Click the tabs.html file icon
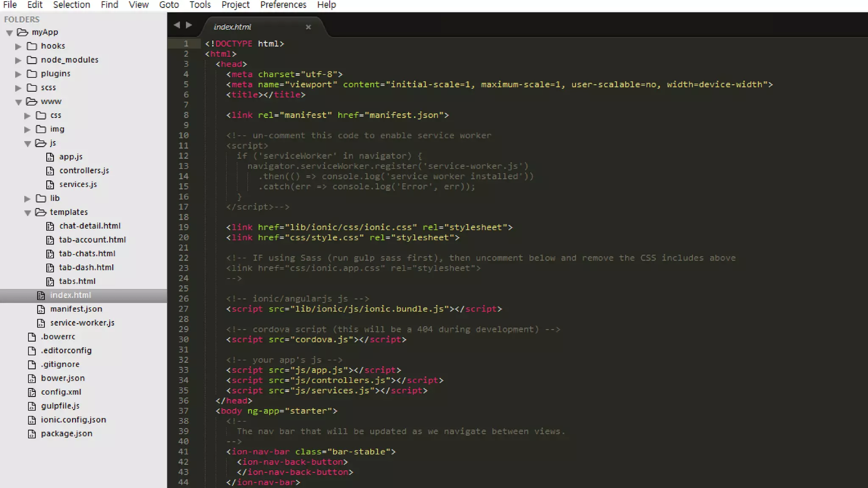The height and width of the screenshot is (488, 868). pos(50,282)
